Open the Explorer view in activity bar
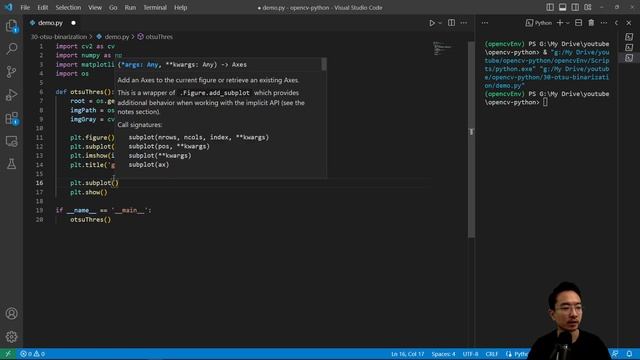Viewport: 640px width, 360px height. pos(11,26)
